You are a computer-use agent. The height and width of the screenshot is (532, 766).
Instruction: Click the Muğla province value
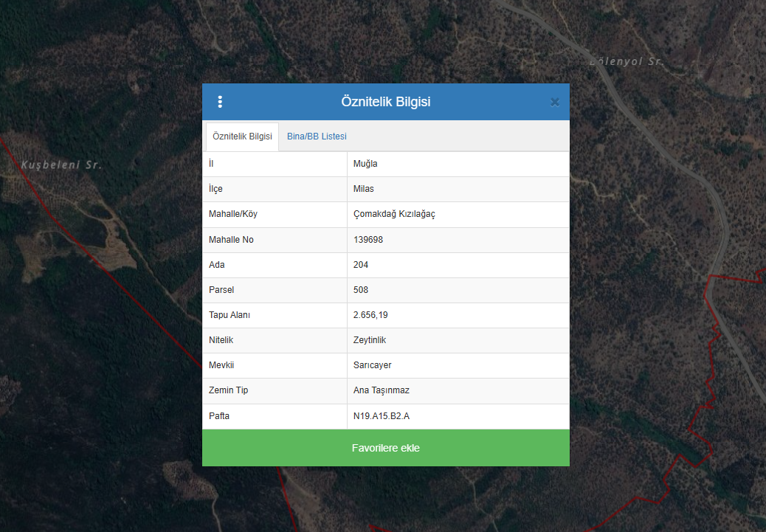click(x=365, y=164)
